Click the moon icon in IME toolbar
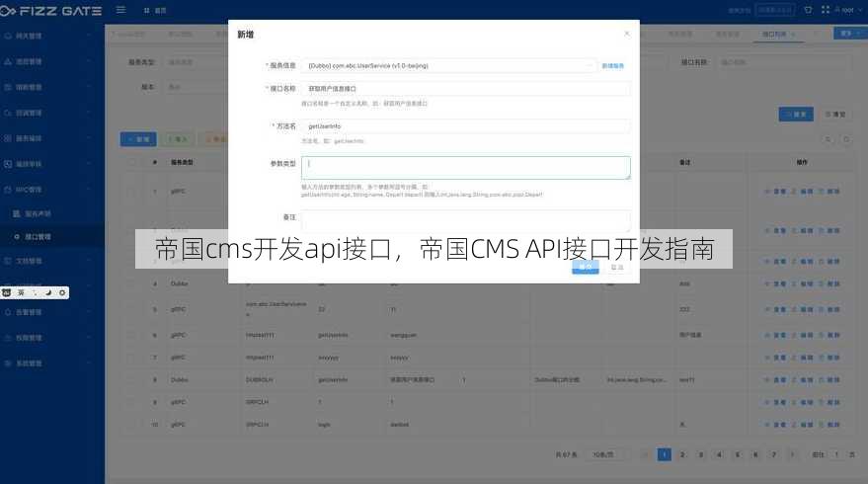Screen dimensions: 868x484 click(x=48, y=292)
